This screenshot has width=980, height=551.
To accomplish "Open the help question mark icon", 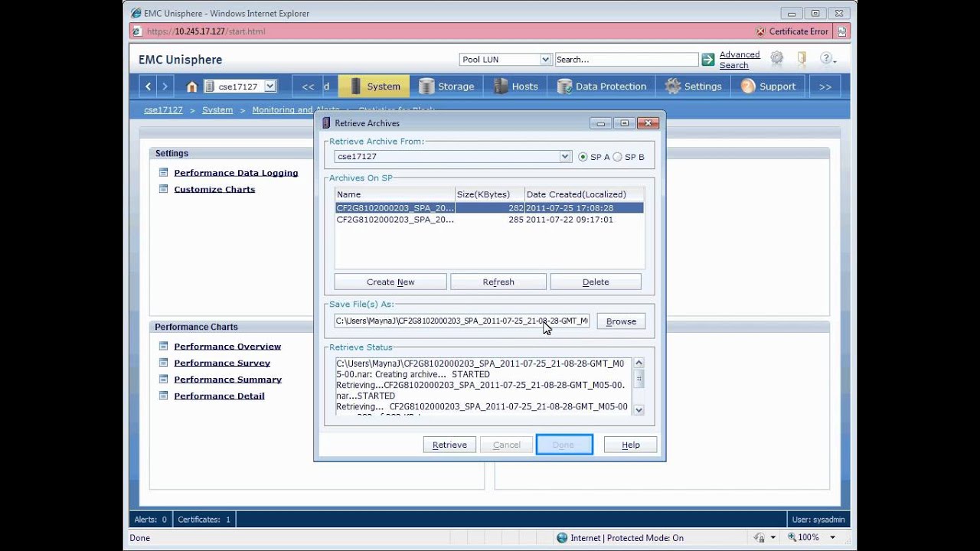I will [x=826, y=58].
